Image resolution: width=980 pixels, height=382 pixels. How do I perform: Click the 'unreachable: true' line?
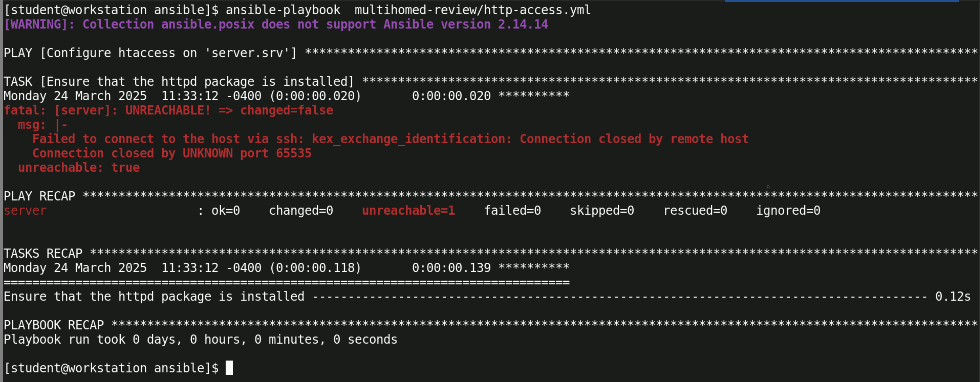(x=79, y=168)
